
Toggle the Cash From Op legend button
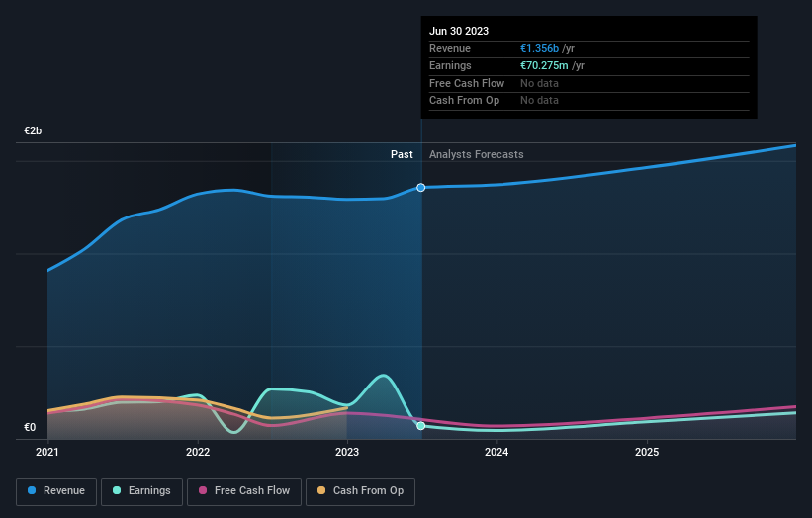click(x=360, y=491)
